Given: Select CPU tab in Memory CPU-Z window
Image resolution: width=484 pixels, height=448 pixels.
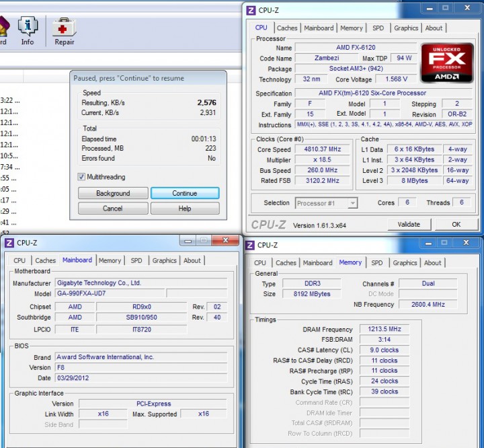Looking at the screenshot, I should [260, 262].
